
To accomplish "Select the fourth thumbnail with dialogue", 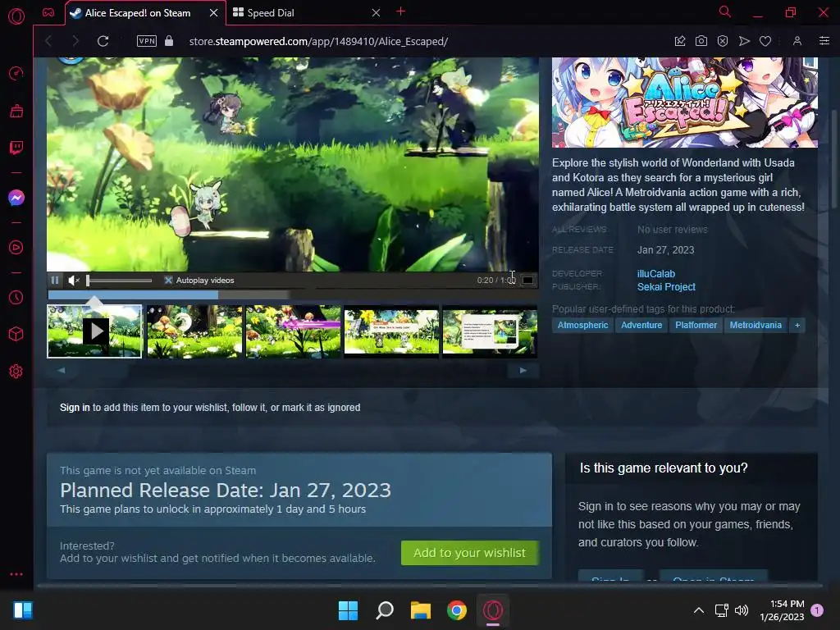I will coord(391,331).
